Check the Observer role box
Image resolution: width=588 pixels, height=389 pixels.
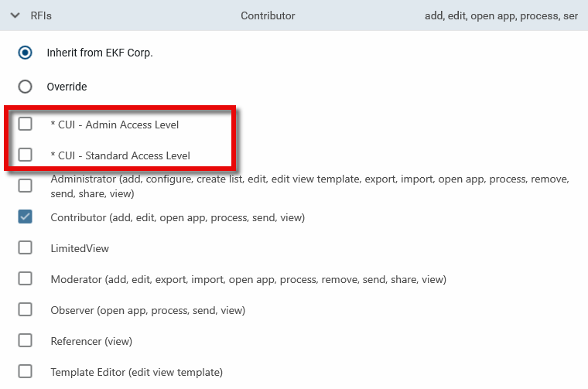tap(26, 309)
